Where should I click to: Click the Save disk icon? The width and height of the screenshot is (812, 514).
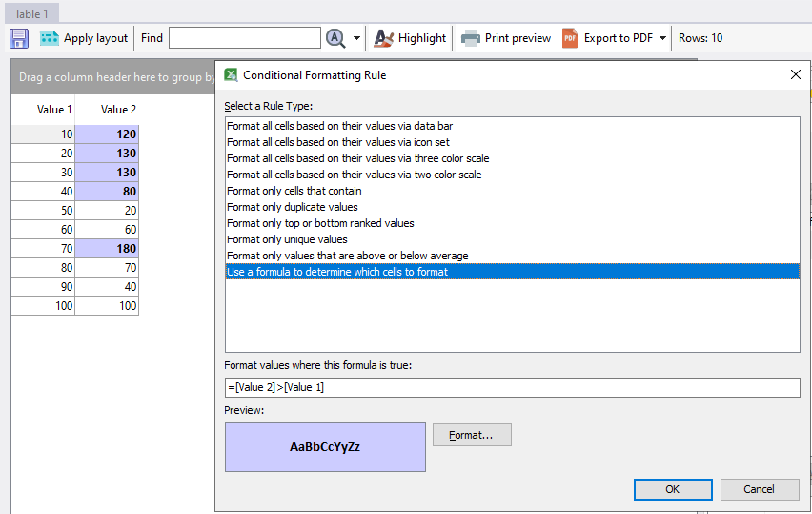19,38
